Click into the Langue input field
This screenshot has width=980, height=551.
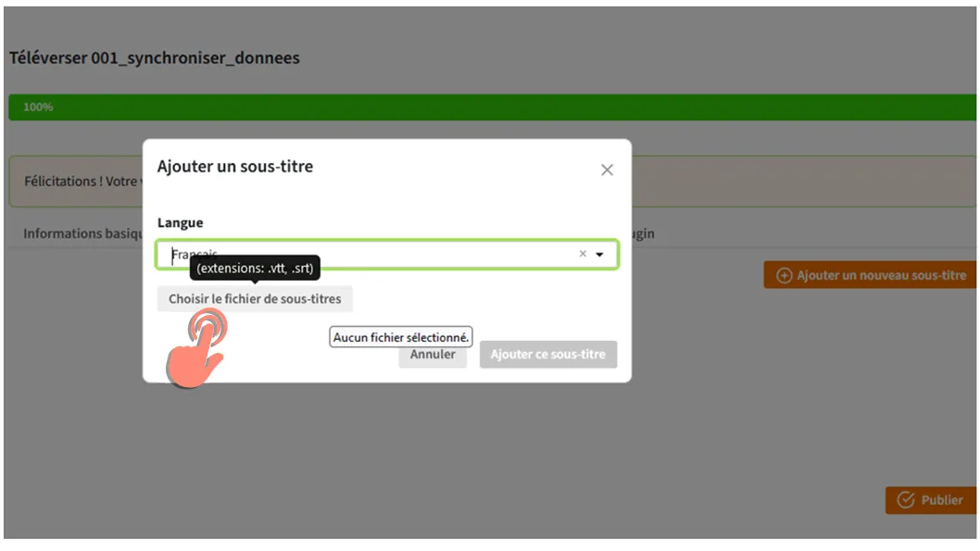click(x=387, y=255)
